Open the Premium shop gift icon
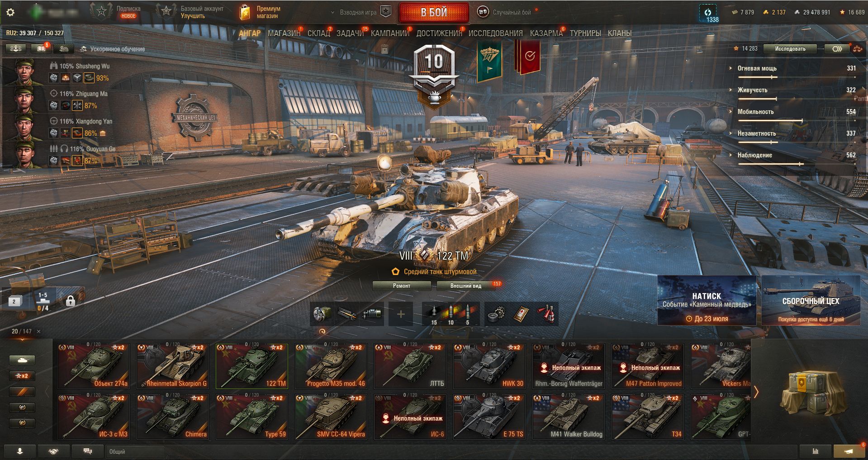The image size is (868, 460). [x=245, y=12]
